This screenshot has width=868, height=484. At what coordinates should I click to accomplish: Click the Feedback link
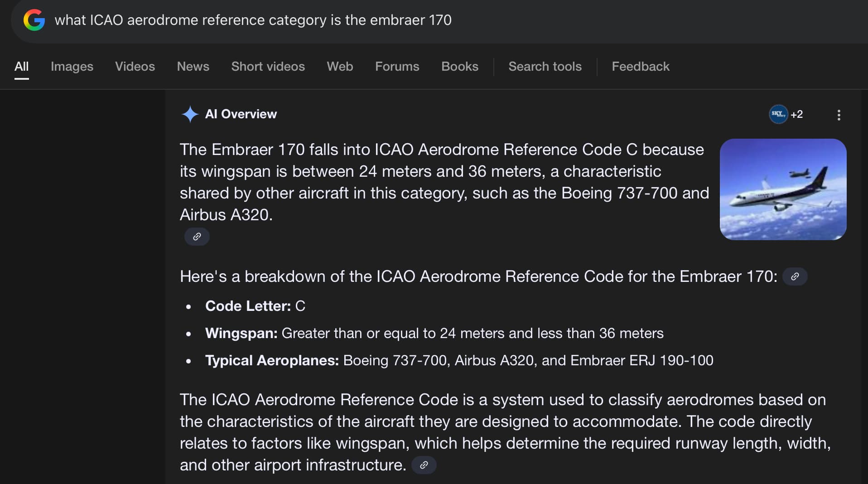[x=640, y=66]
